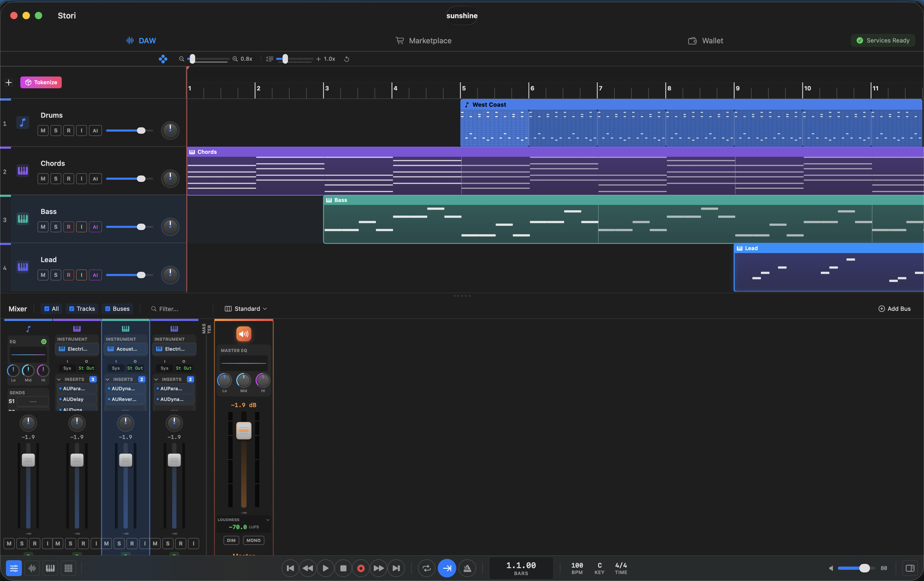The height and width of the screenshot is (581, 924).
Task: Switch to the Marketplace tab
Action: click(x=423, y=40)
